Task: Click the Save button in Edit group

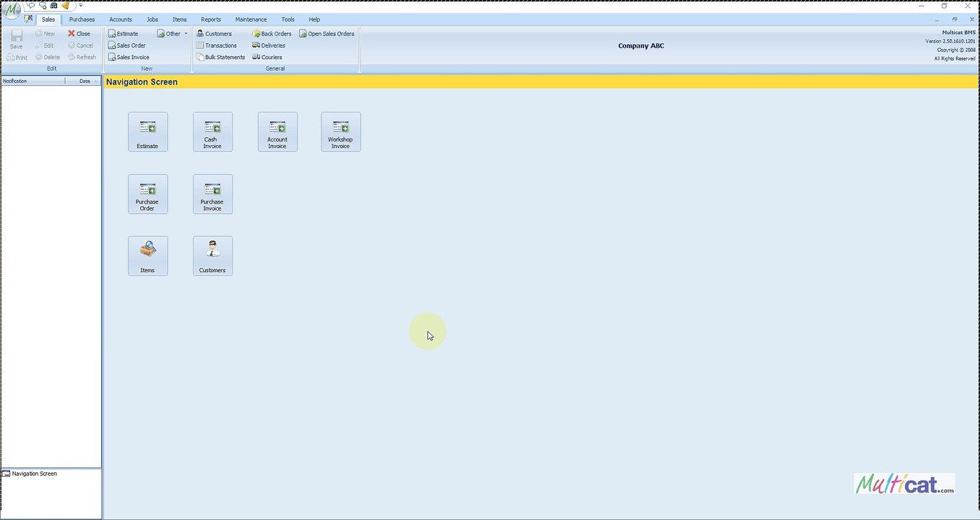Action: (16, 40)
